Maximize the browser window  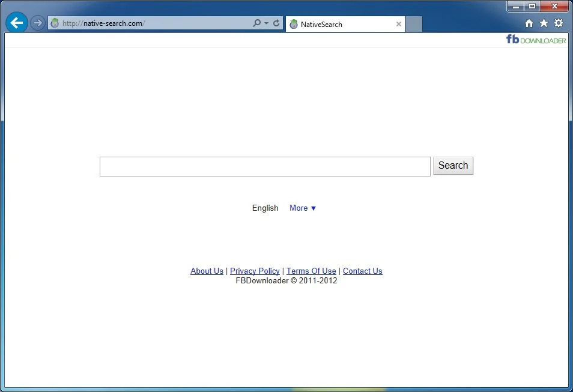532,6
